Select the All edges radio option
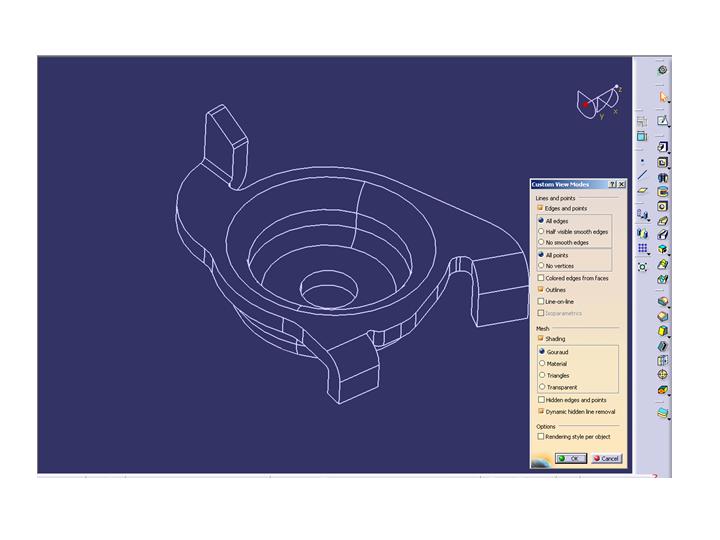Screen dimensions: 720x540 541,221
